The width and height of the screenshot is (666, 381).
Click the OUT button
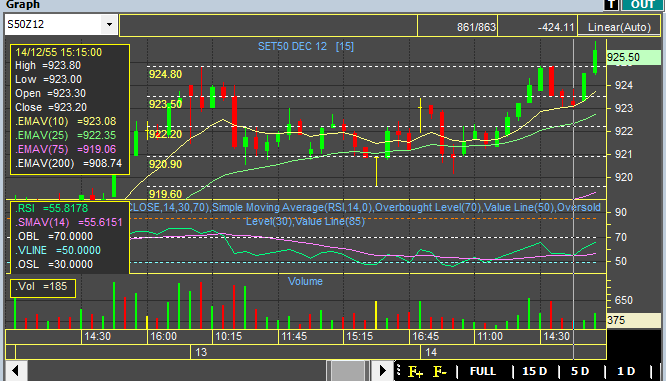tap(642, 5)
